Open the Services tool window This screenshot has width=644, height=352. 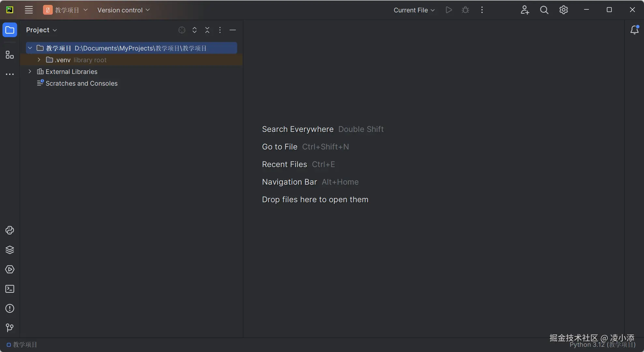[10, 269]
